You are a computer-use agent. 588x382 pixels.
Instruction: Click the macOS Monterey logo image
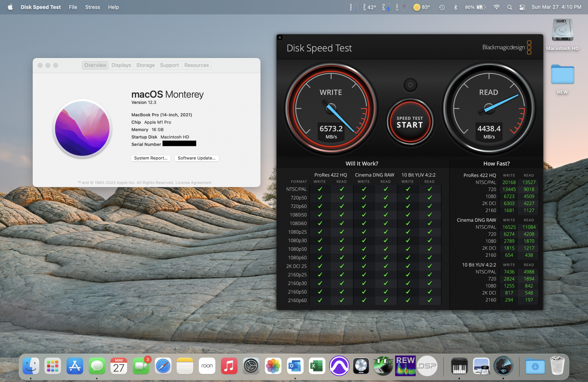pos(82,129)
